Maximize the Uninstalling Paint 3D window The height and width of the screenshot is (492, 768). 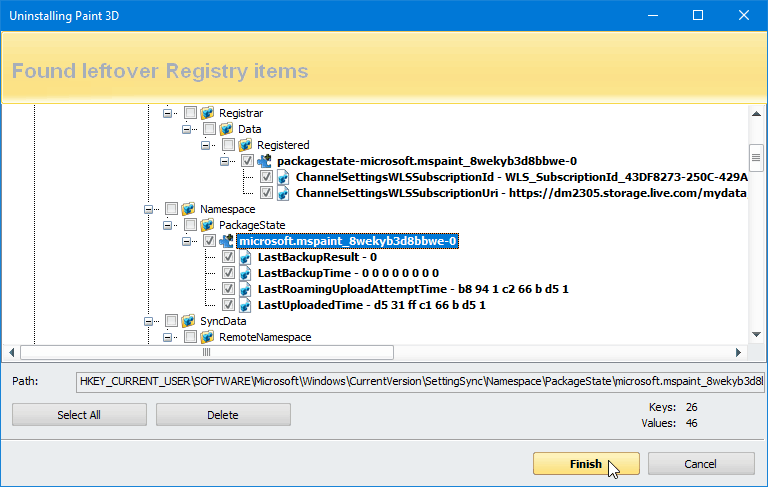[x=698, y=16]
